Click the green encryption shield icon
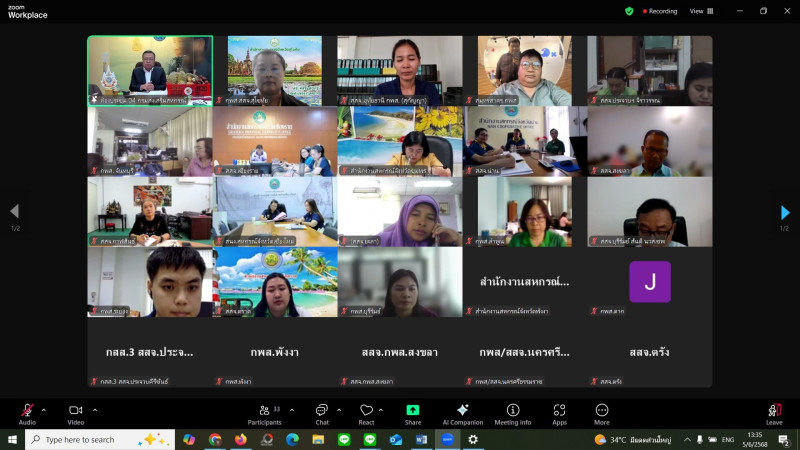The image size is (800, 450). coord(629,11)
